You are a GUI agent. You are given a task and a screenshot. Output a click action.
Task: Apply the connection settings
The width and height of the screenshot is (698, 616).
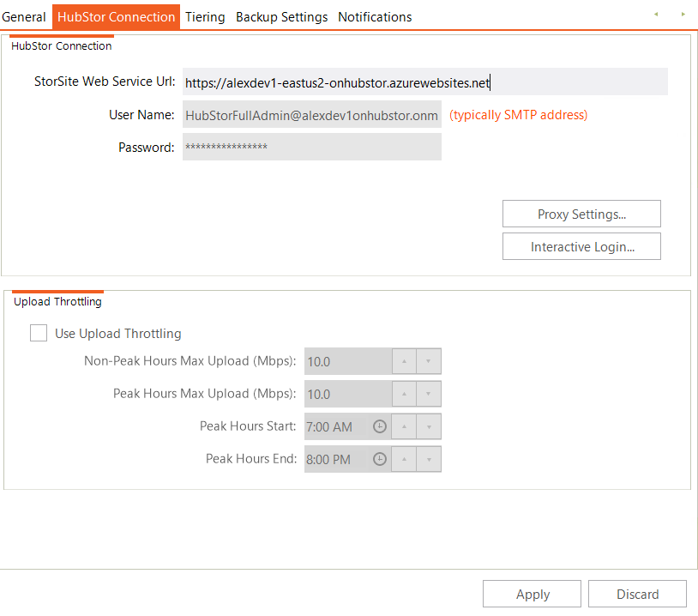(532, 594)
